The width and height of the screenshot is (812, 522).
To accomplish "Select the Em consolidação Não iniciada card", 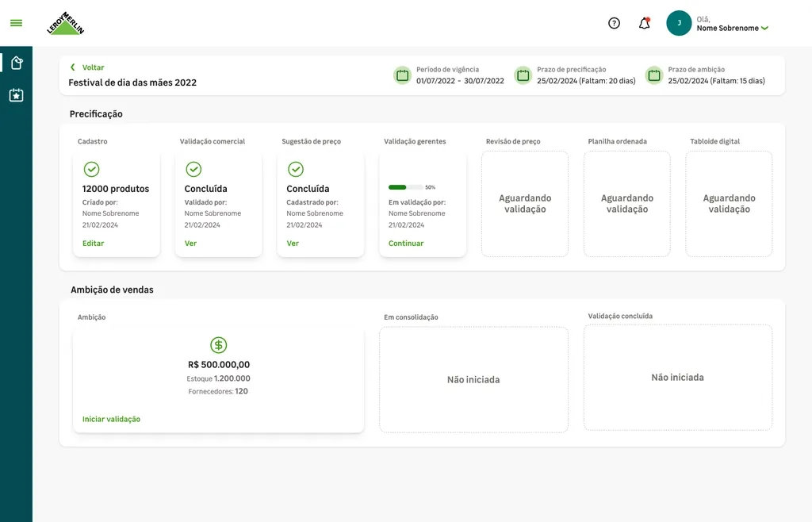I will pyautogui.click(x=473, y=379).
